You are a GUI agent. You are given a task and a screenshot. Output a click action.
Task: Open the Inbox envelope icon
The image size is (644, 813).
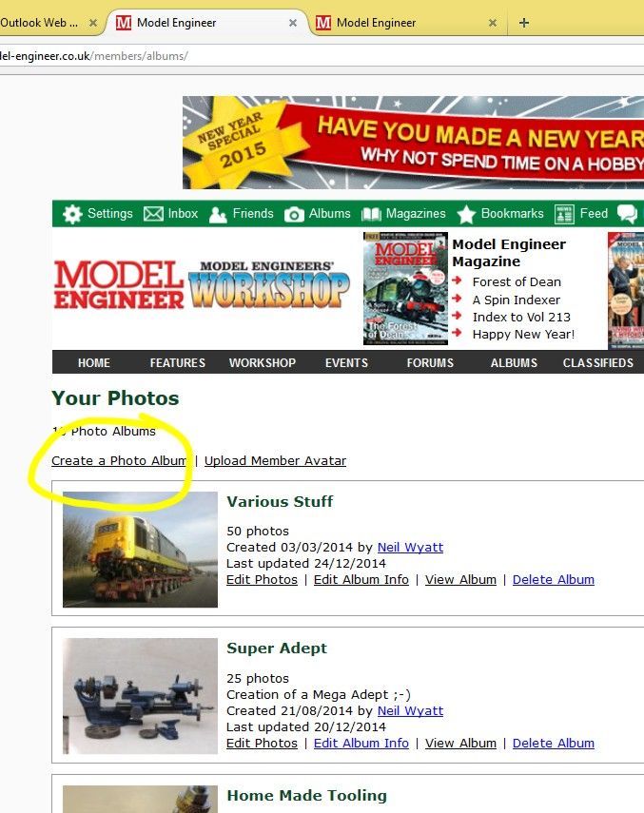pyautogui.click(x=153, y=214)
